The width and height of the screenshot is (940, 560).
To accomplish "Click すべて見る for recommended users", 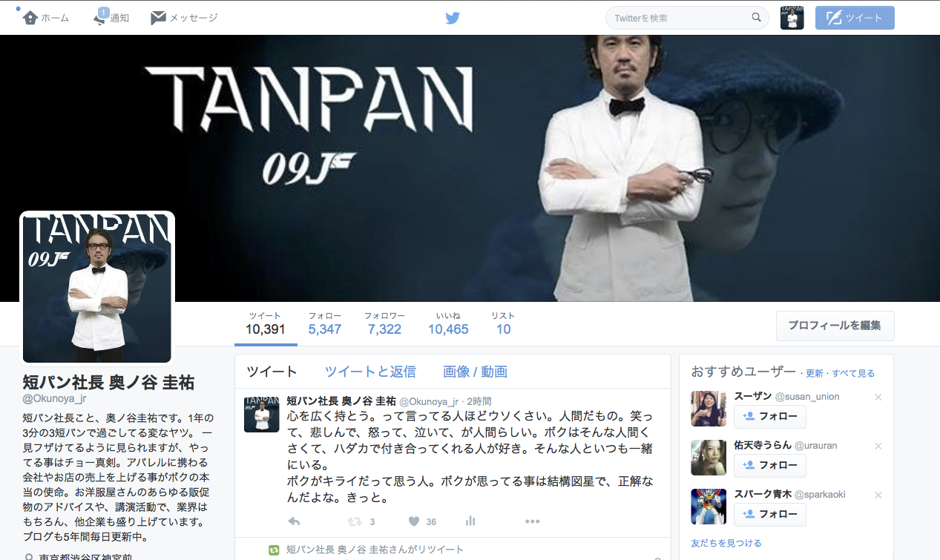I will [855, 373].
